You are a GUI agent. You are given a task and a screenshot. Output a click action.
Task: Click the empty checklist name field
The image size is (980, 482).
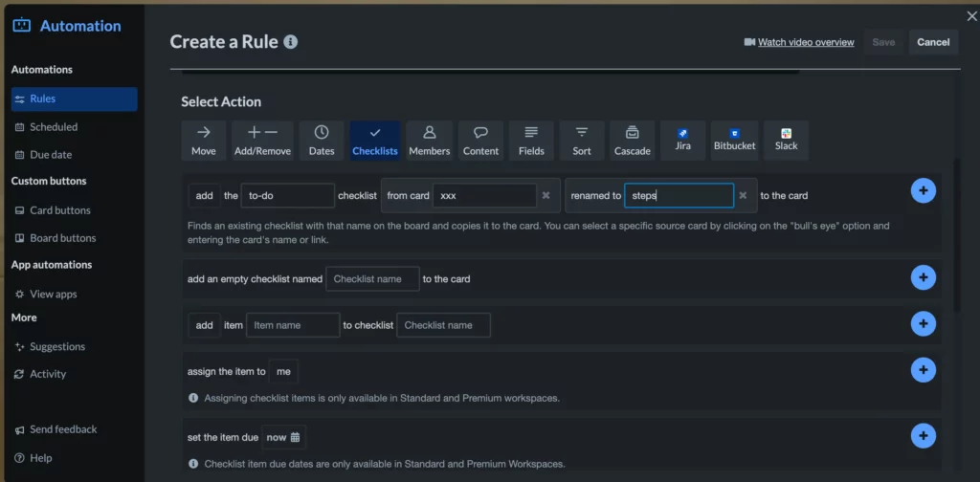point(372,279)
